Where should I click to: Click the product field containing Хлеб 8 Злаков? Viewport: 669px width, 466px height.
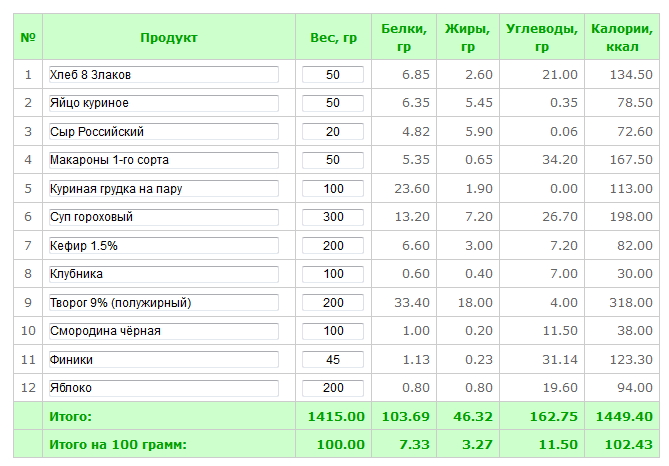(163, 75)
